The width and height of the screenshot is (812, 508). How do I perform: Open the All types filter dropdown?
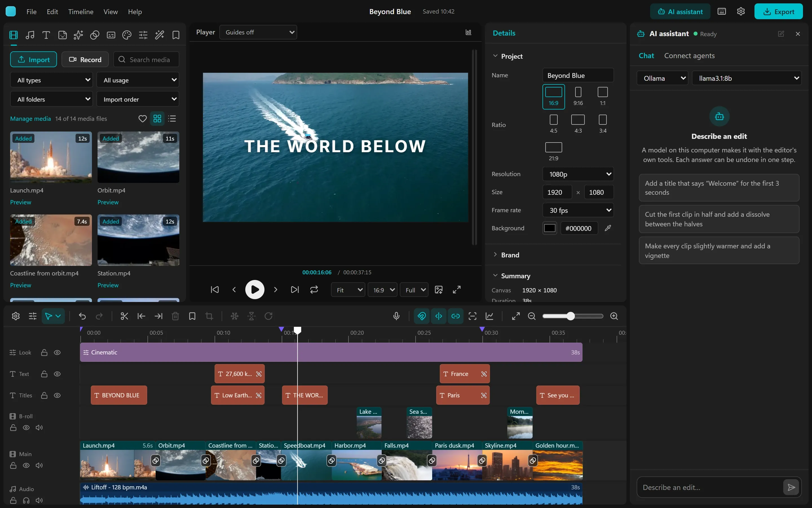pos(52,80)
